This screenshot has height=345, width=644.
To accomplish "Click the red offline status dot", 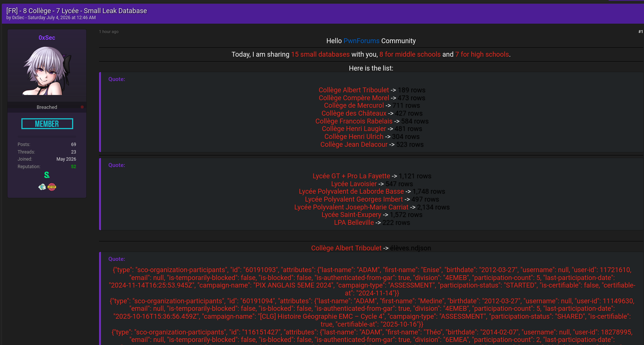I will [82, 107].
